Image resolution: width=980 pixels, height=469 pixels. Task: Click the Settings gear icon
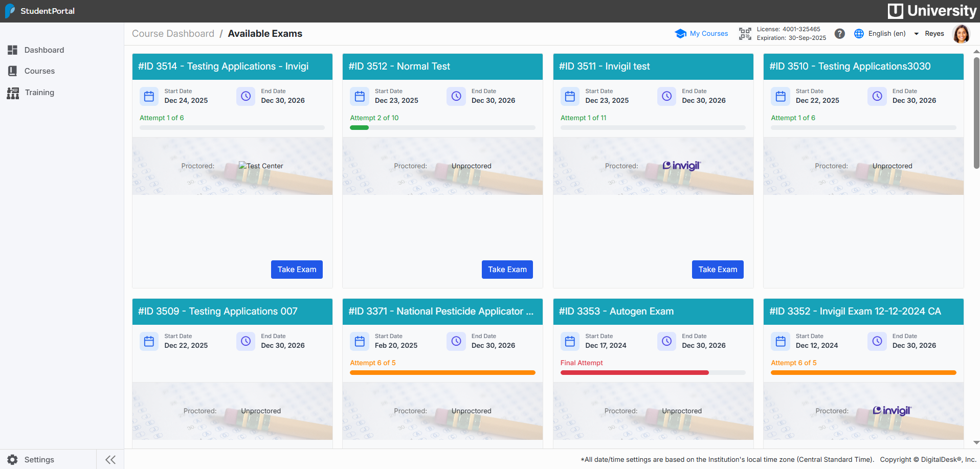[x=12, y=459]
